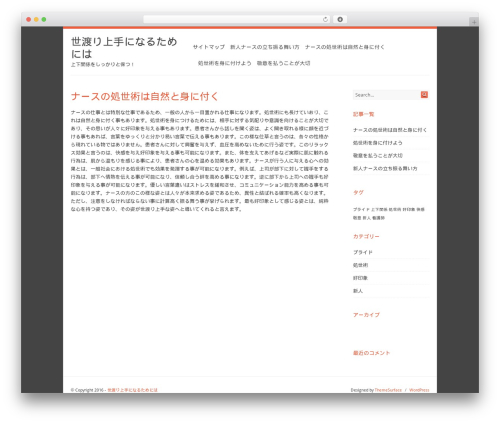Screen dimensions: 500x423
Task: Open 新人ナースの立ち振る舞い方 in the top navigation
Action: click(x=265, y=47)
